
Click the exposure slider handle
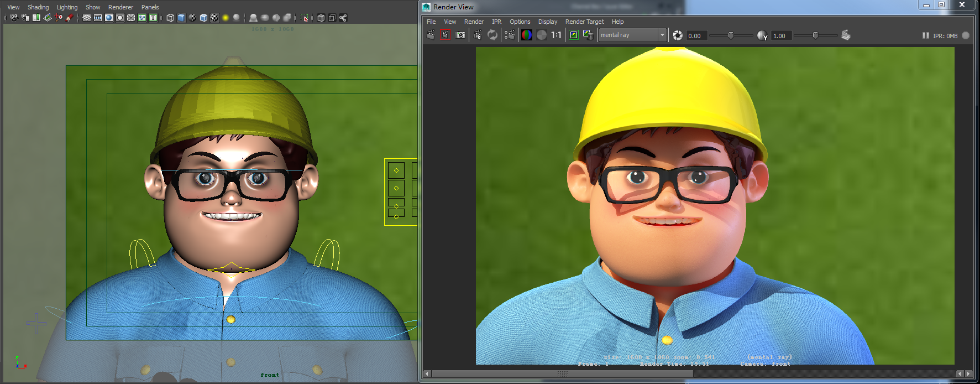(731, 35)
